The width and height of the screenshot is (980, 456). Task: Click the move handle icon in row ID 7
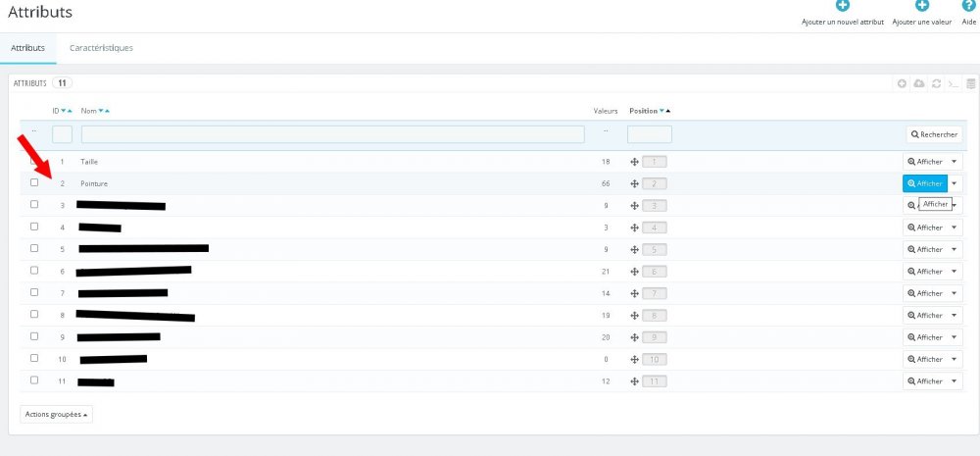(x=634, y=293)
